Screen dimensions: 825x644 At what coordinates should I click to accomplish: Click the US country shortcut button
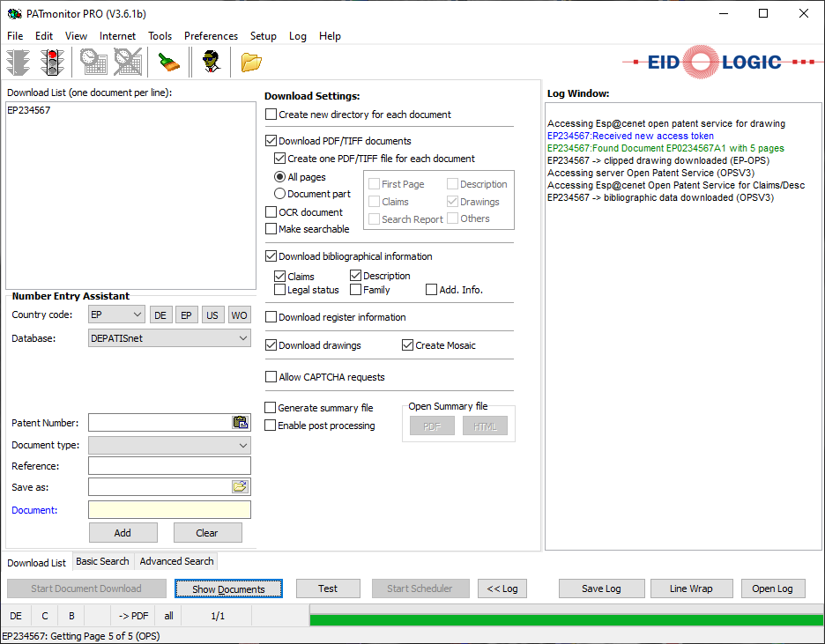[x=212, y=315]
